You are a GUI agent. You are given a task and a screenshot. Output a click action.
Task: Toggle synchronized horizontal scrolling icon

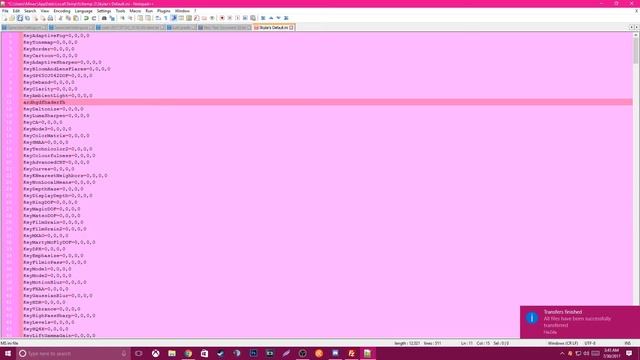click(x=148, y=18)
